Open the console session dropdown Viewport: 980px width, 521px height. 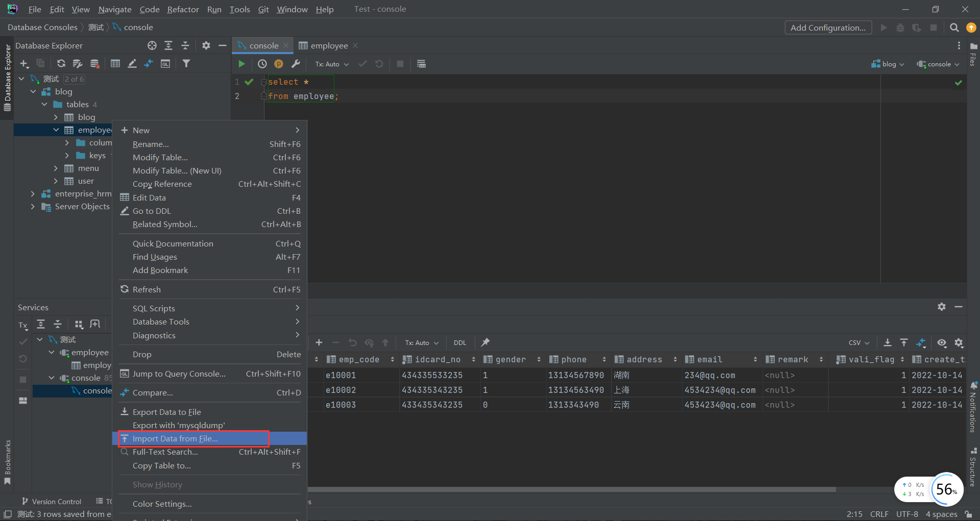coord(938,64)
